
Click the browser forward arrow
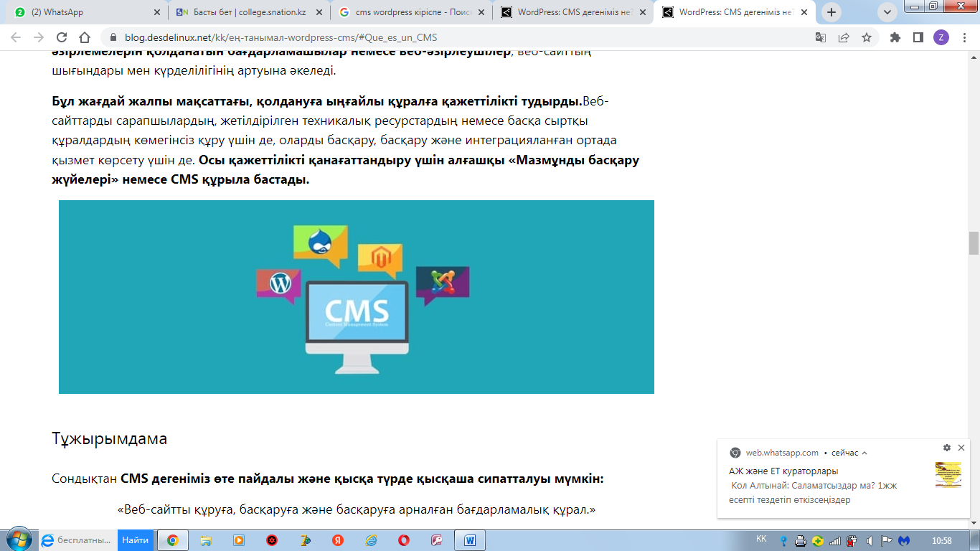tap(39, 38)
